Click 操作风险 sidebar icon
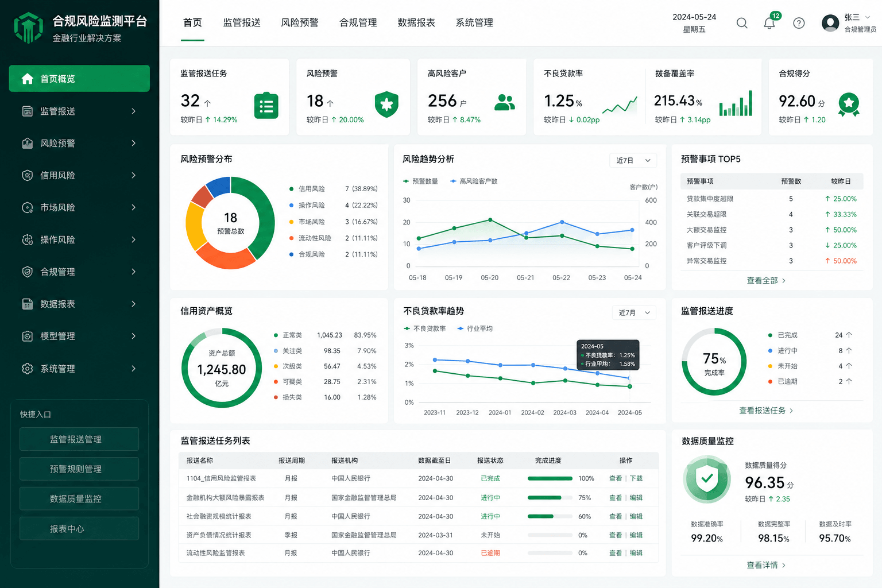 pyautogui.click(x=27, y=239)
